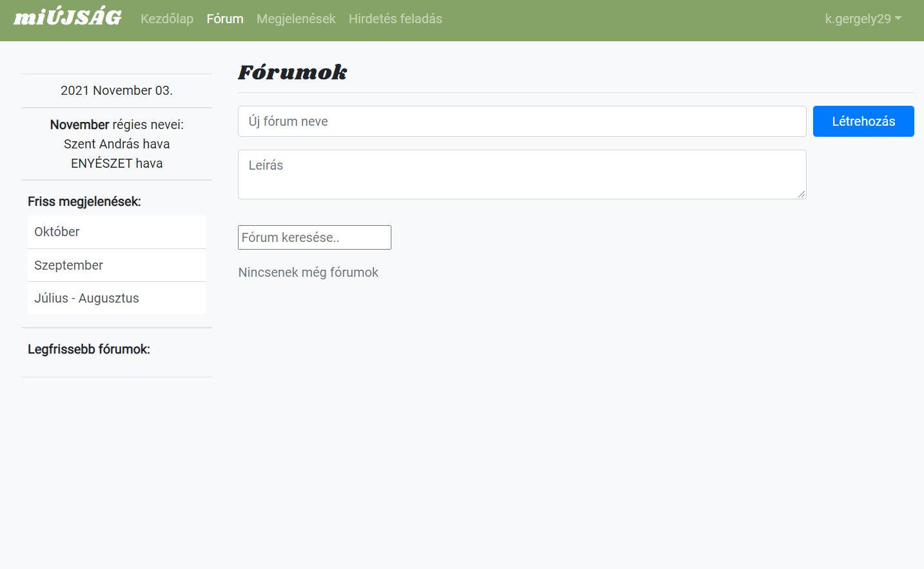Screen dimensions: 924x569
Task: Go to the Fórum nav item
Action: (x=225, y=19)
